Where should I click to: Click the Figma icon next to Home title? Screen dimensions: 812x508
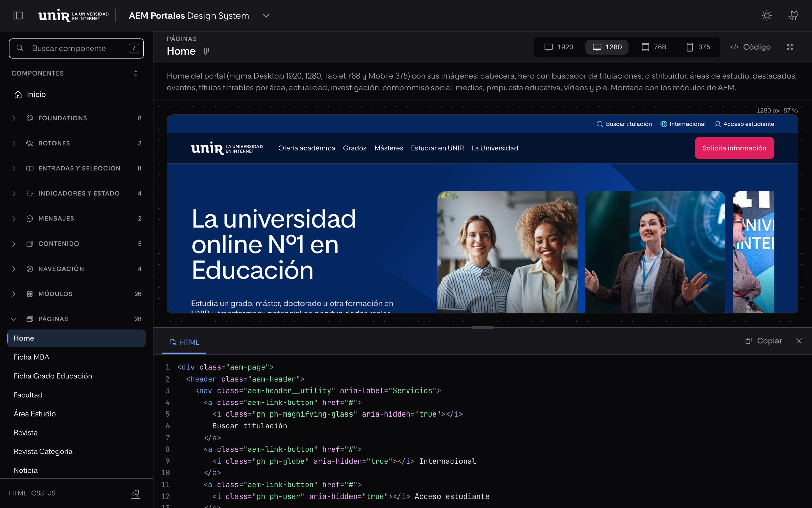click(x=206, y=51)
